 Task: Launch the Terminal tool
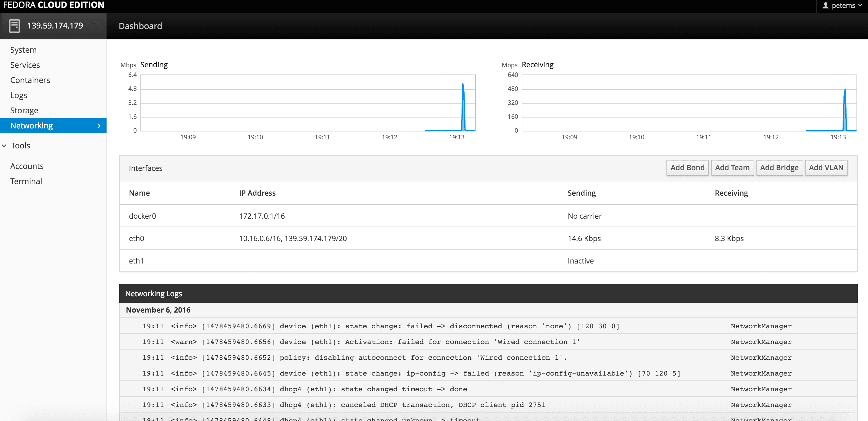(x=26, y=181)
